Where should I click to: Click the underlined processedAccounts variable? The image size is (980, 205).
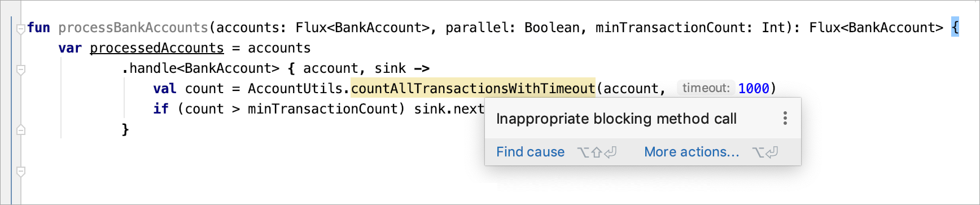(x=157, y=48)
